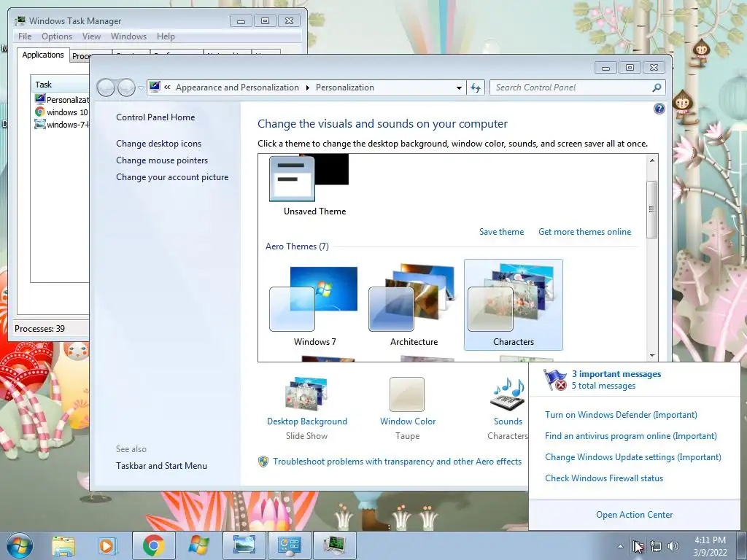Select Personalization task in Task Manager
The image size is (747, 560).
(61, 99)
